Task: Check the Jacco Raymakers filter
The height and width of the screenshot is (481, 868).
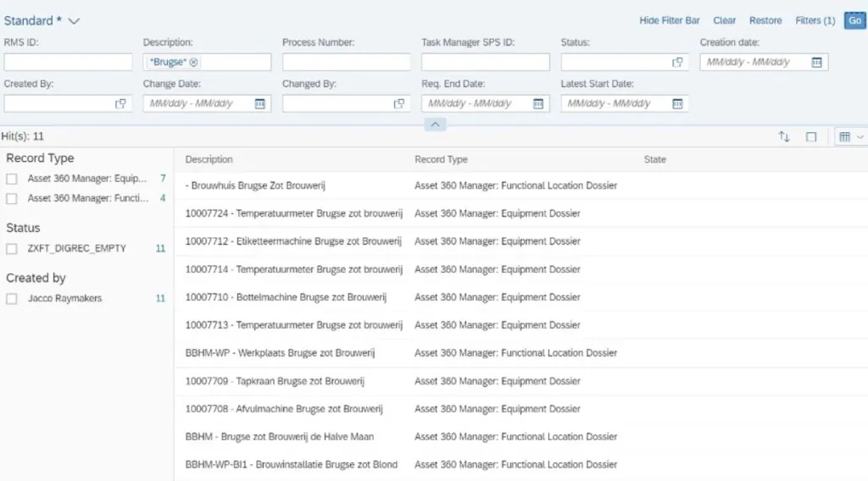Action: [12, 299]
